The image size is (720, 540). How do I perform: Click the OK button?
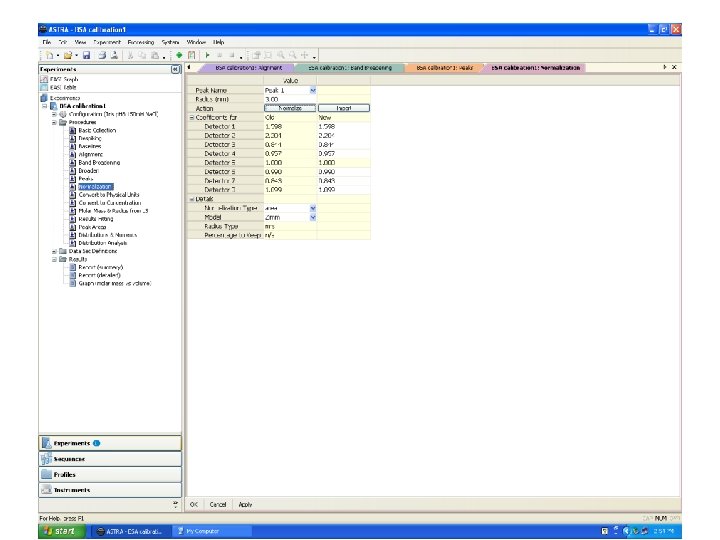194,505
